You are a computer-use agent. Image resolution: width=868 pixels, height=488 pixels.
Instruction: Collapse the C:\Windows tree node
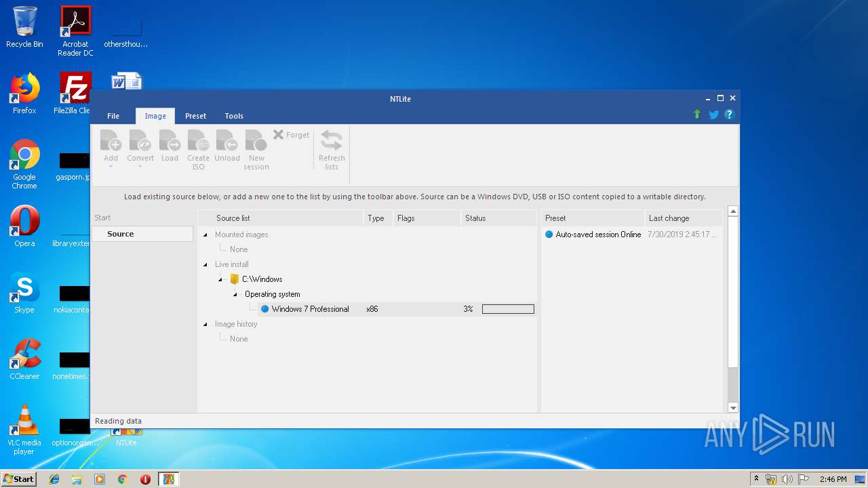point(220,279)
